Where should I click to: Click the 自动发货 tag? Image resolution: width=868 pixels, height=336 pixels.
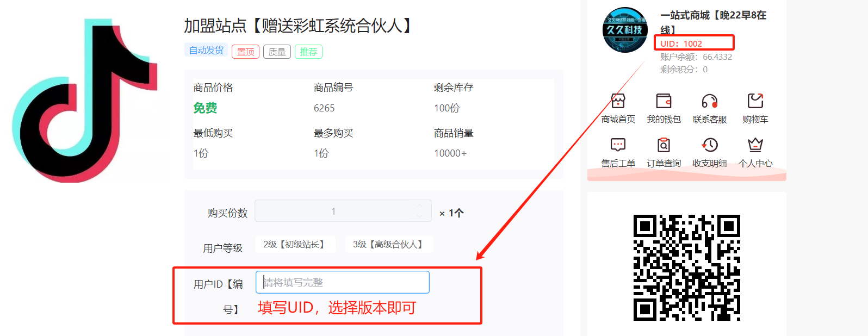click(x=206, y=51)
